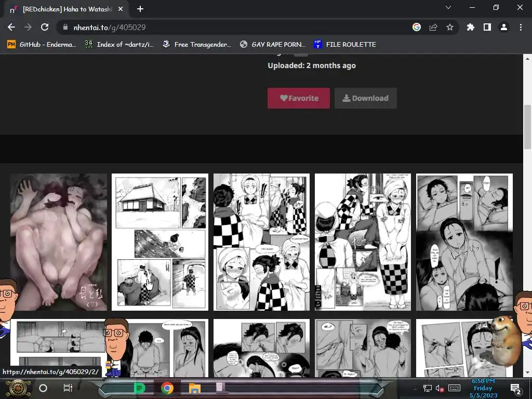Viewport: 532px width, 399px height.
Task: Click the page scrollbar up arrow
Action: click(528, 59)
